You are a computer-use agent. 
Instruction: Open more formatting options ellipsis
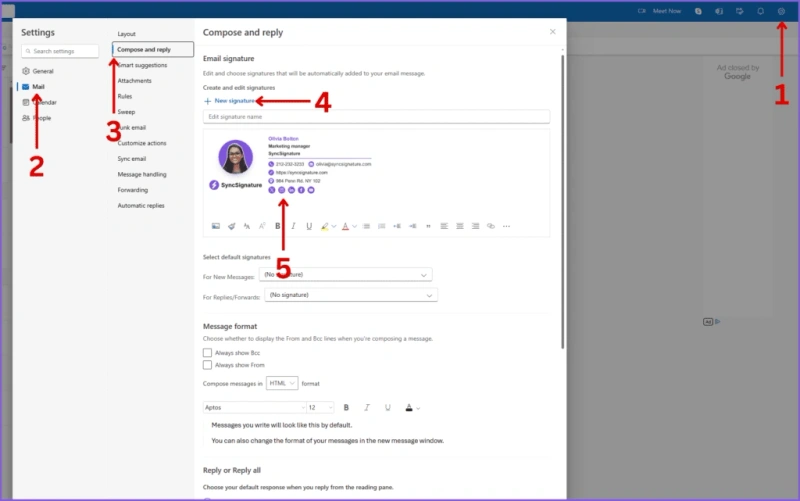[x=506, y=226]
